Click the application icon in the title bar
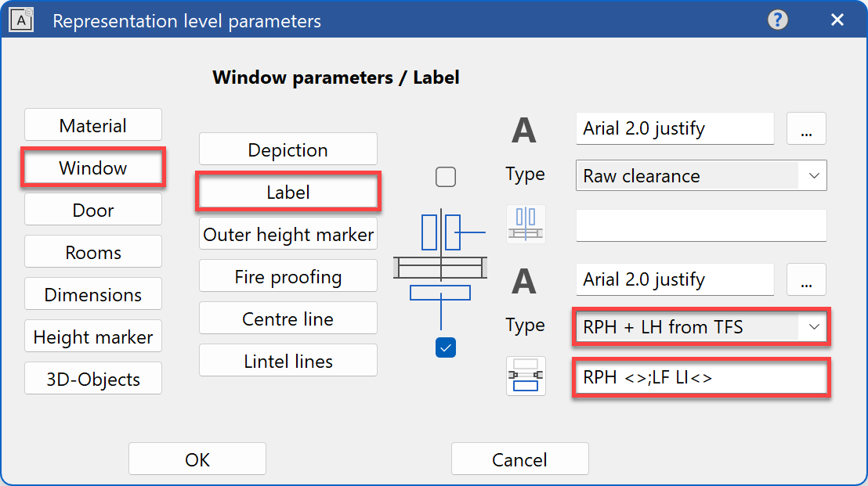This screenshot has width=868, height=486. [x=21, y=19]
